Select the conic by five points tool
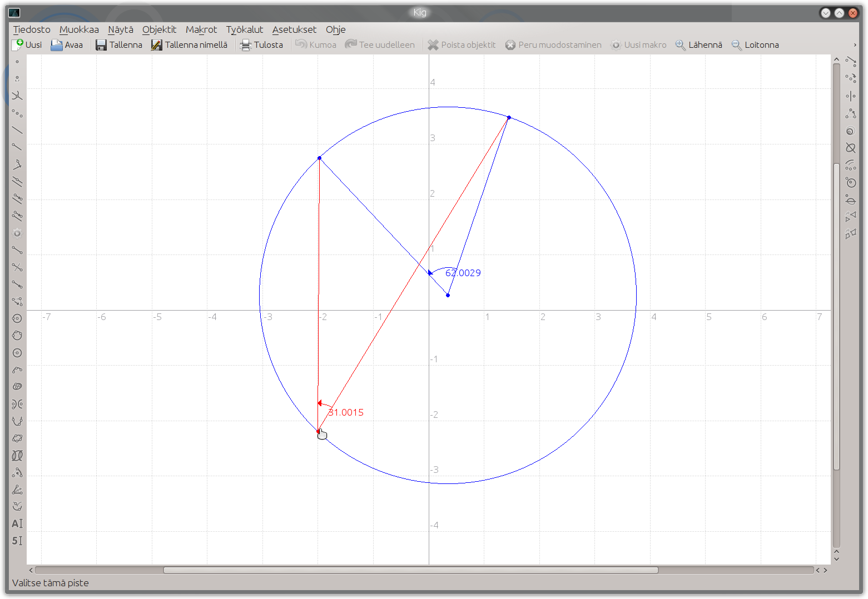 (x=17, y=438)
